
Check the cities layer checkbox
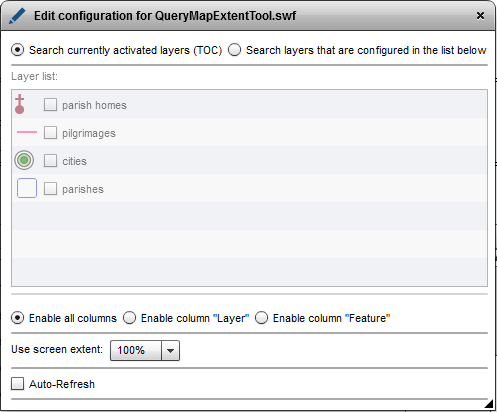50,161
